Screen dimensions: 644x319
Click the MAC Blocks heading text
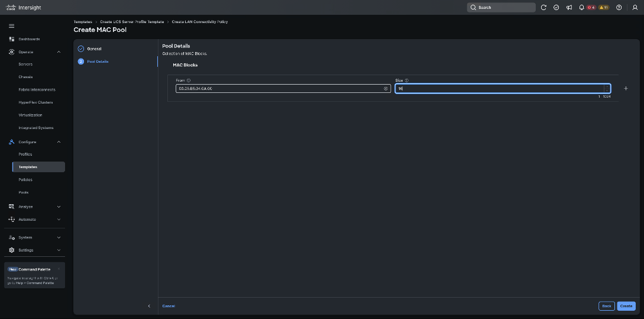(185, 65)
